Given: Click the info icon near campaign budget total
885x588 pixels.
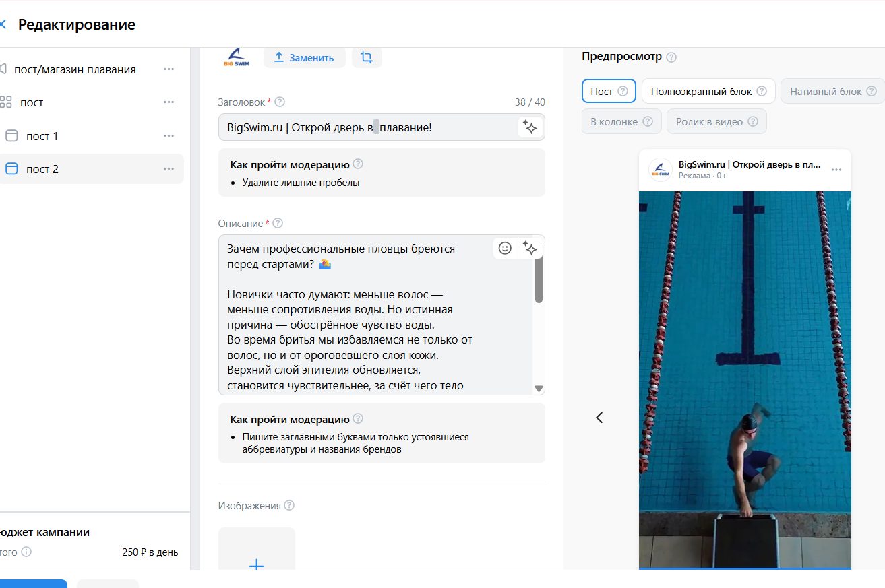Looking at the screenshot, I should [x=26, y=552].
